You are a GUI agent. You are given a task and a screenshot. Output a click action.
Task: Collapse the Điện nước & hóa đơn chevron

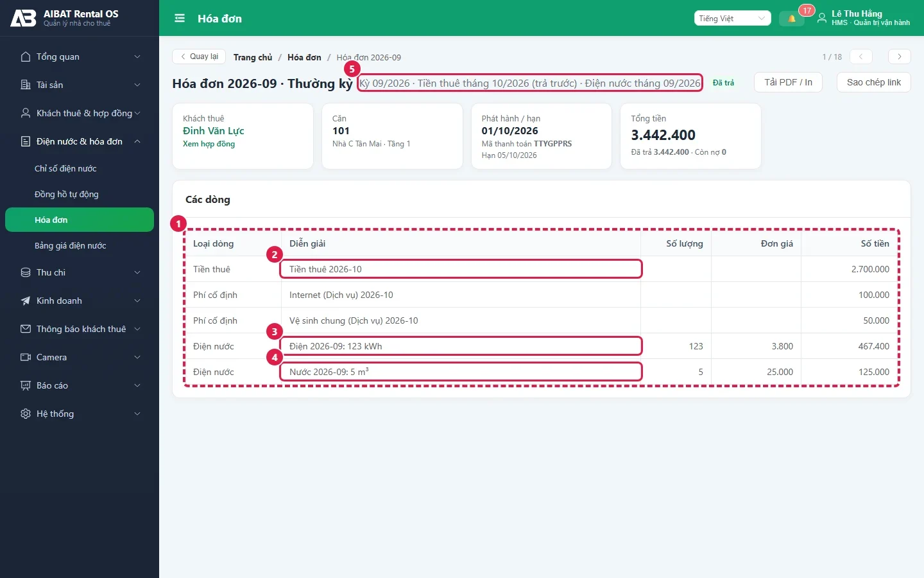coord(137,141)
